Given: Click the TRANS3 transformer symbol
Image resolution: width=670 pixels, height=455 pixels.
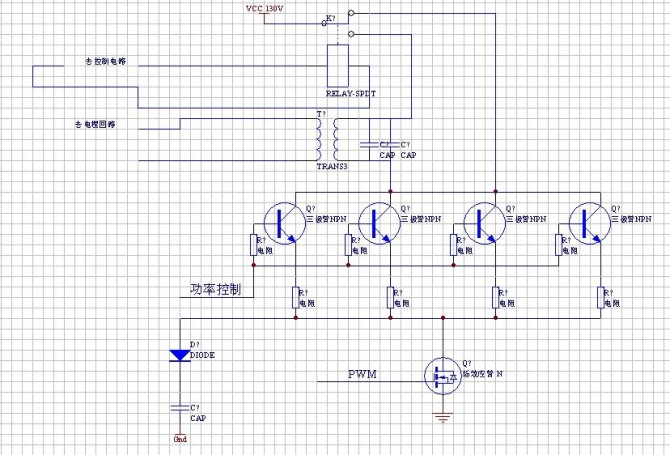Looking at the screenshot, I should 327,140.
